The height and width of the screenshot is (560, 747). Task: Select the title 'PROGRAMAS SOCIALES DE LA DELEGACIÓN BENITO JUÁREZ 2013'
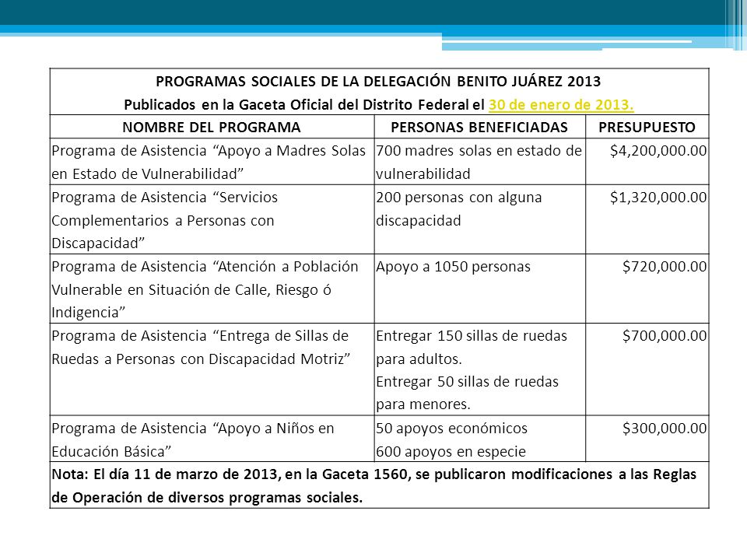pyautogui.click(x=378, y=82)
